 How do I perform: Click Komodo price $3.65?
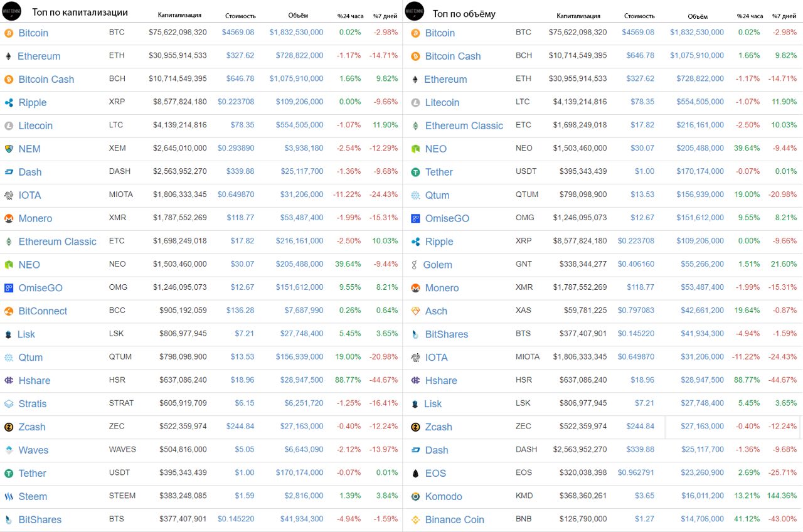pos(644,496)
